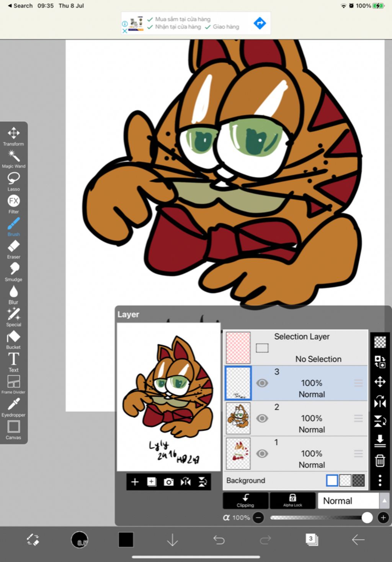Image resolution: width=392 pixels, height=562 pixels.
Task: Open the three-dot layer menu
Action: pos(380,480)
